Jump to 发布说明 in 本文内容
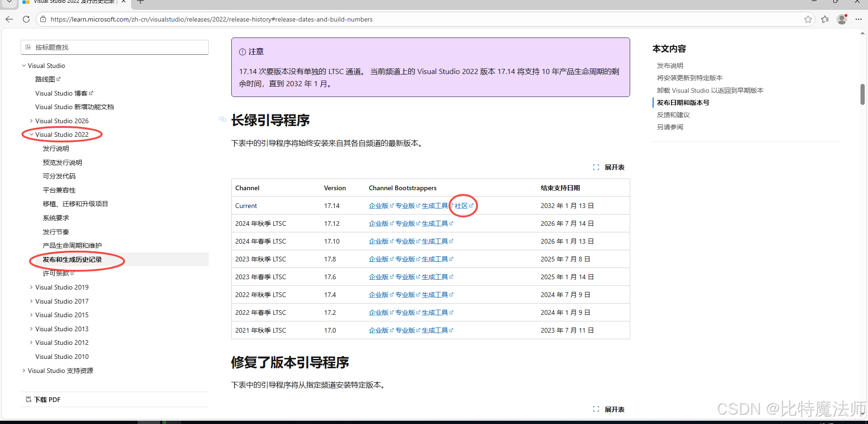 tap(670, 66)
